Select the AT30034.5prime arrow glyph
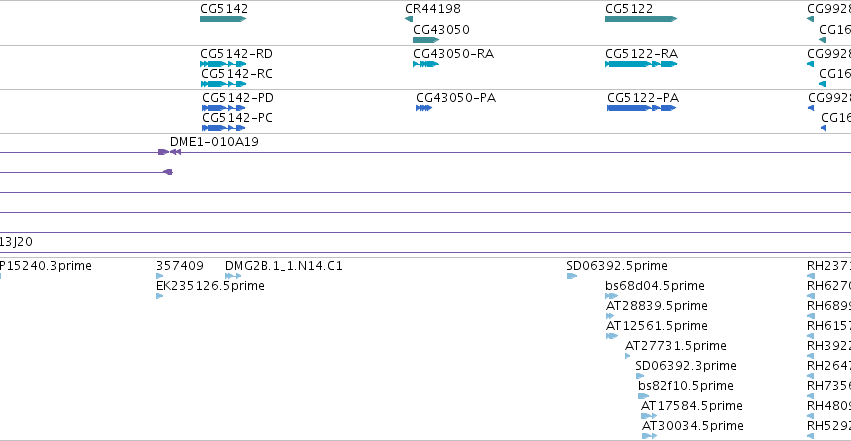 [x=650, y=436]
